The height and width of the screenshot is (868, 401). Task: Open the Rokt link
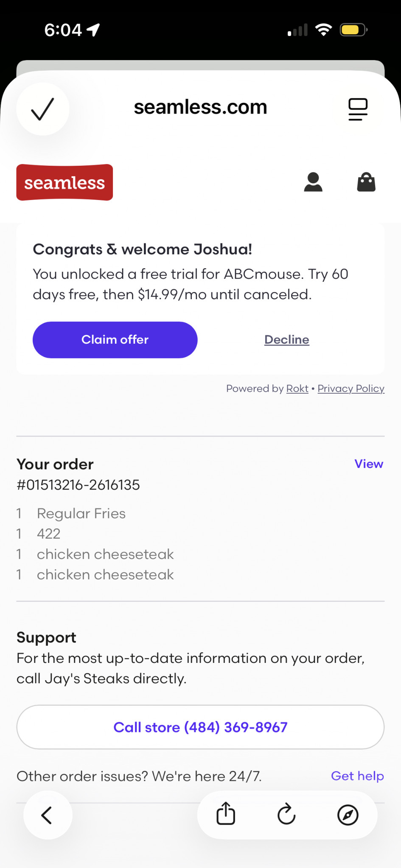pos(297,389)
